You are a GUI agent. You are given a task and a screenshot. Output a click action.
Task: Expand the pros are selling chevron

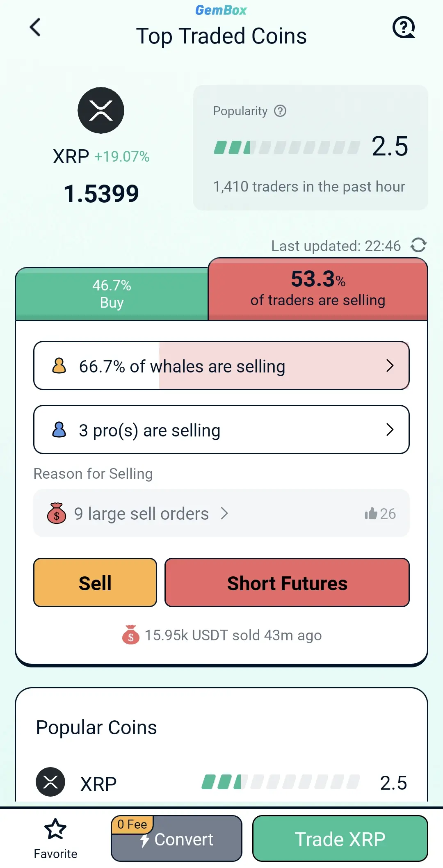390,429
